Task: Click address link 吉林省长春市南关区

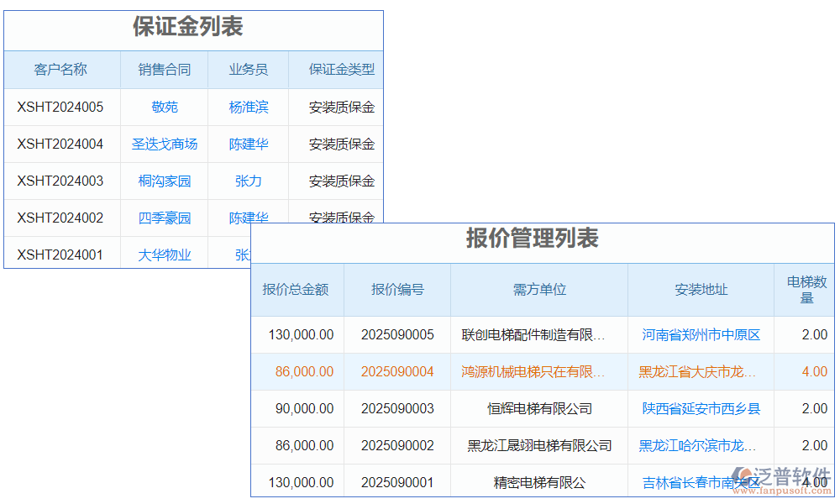Action: click(x=702, y=482)
